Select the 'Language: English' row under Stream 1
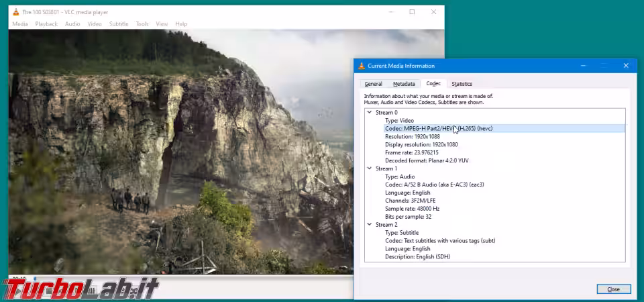This screenshot has height=302, width=644. pyautogui.click(x=504, y=193)
